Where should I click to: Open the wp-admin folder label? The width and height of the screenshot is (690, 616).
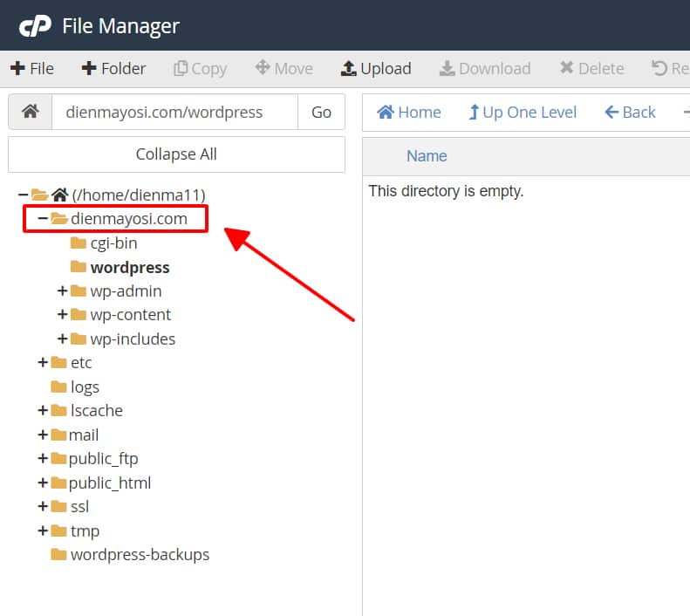click(126, 291)
